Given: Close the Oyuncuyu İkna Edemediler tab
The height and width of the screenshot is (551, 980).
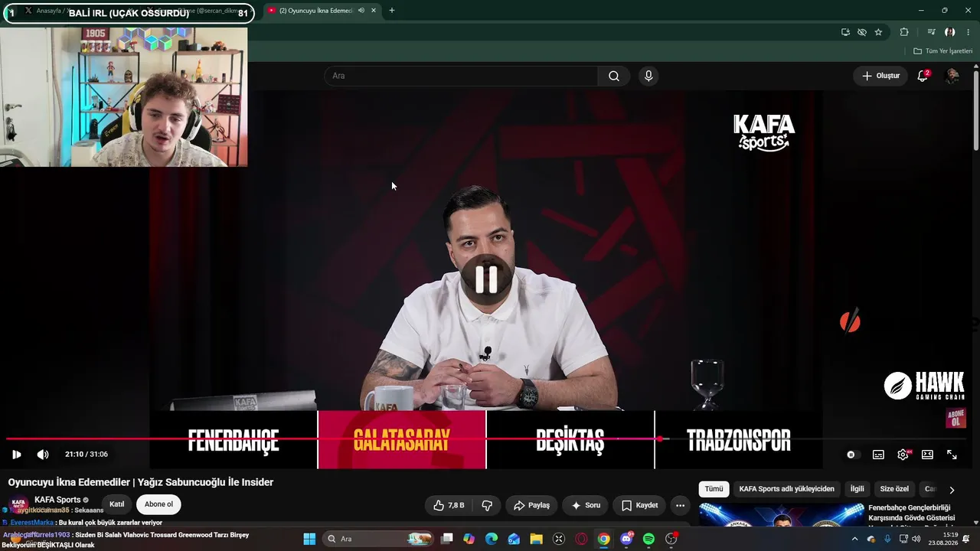Looking at the screenshot, I should pyautogui.click(x=374, y=11).
